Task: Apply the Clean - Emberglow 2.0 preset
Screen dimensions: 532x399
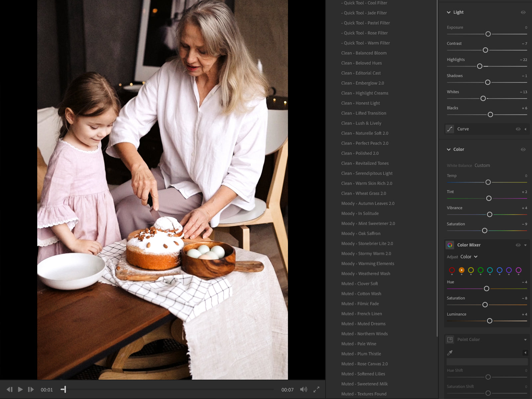Action: point(362,83)
